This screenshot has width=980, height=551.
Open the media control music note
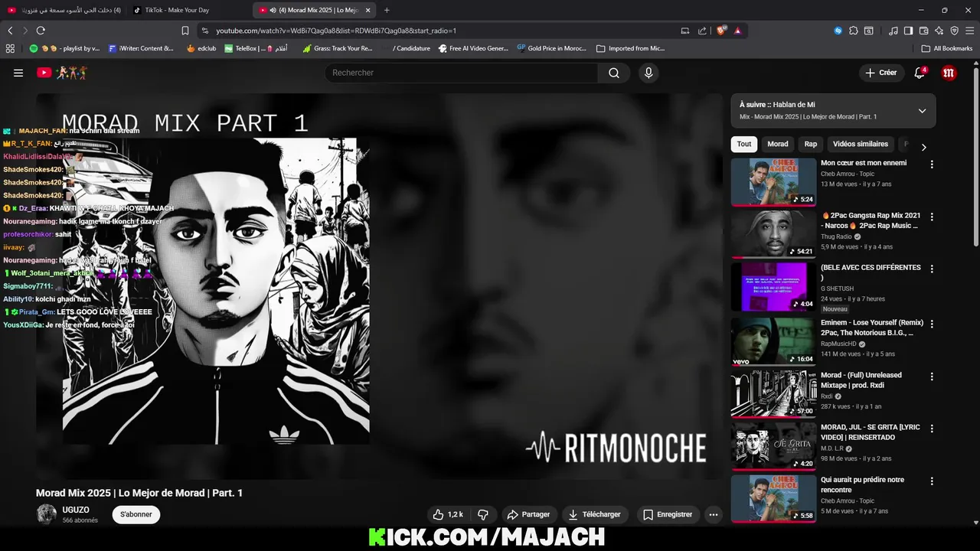click(893, 31)
